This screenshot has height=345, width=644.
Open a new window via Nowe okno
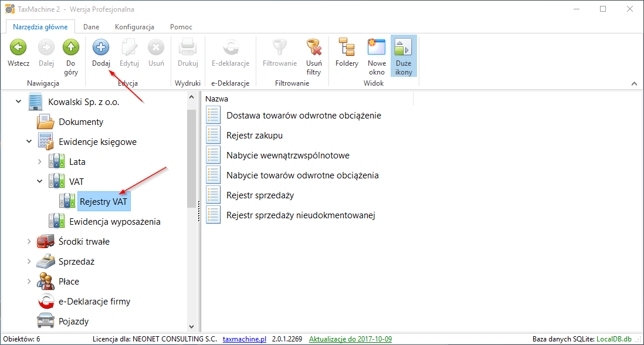(377, 48)
